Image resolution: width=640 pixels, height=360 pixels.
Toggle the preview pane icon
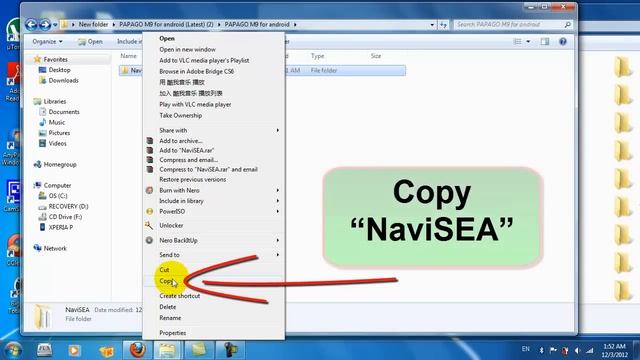point(545,42)
